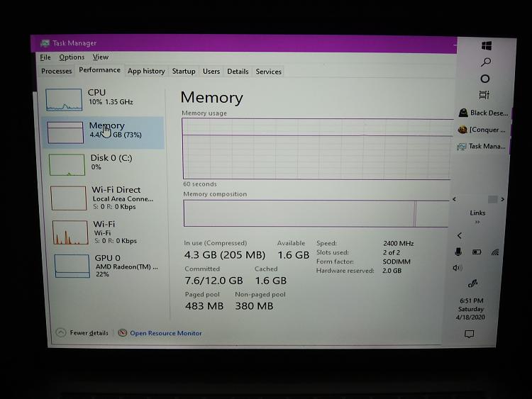Viewport: 532px width, 399px height.
Task: Click 'SODIMM' form factor value
Action: point(397,262)
